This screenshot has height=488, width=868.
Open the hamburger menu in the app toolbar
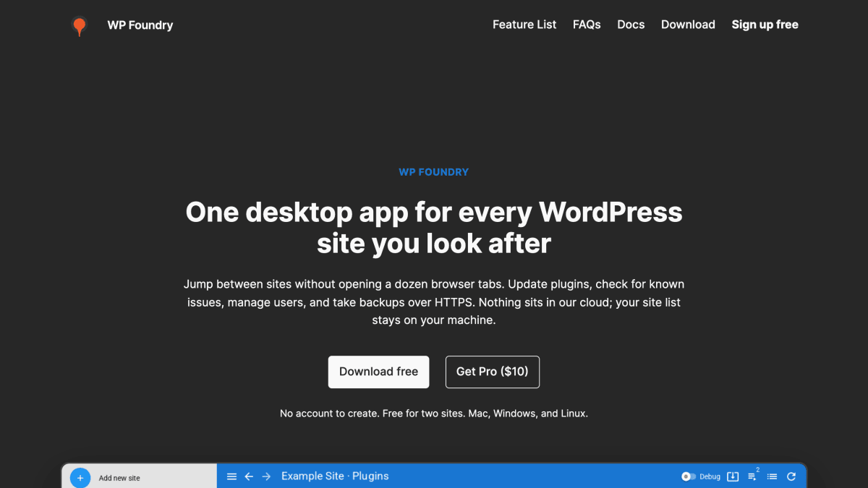232,476
